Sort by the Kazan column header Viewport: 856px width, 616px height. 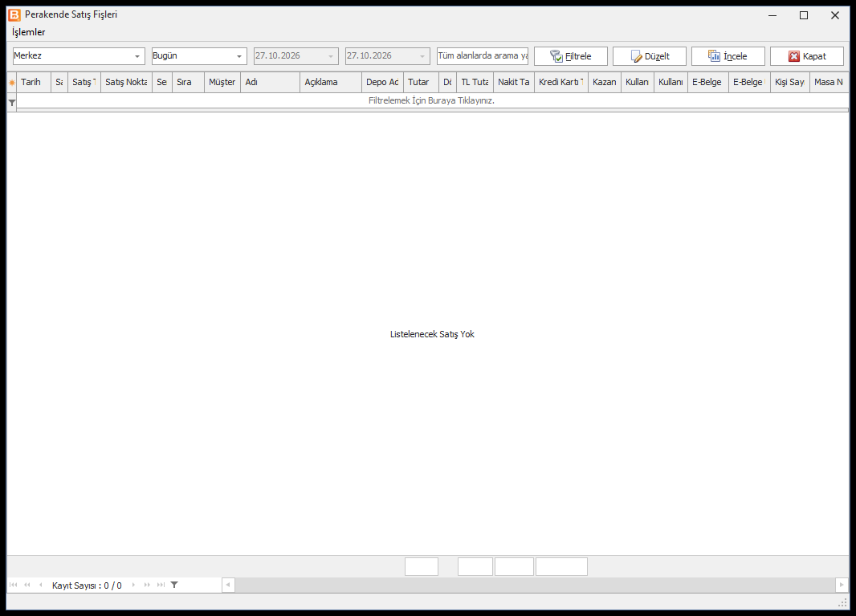tap(605, 83)
